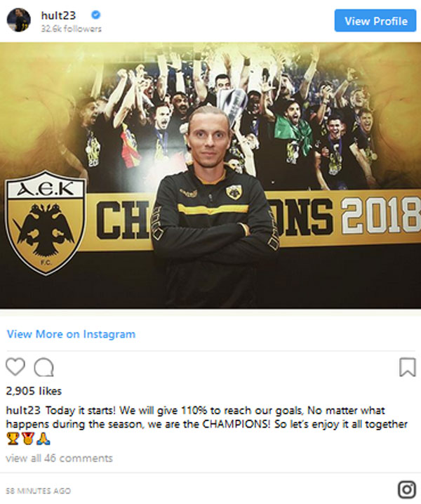Click the blue verified badge beside hult23
This screenshot has width=421, height=504.
[x=95, y=15]
